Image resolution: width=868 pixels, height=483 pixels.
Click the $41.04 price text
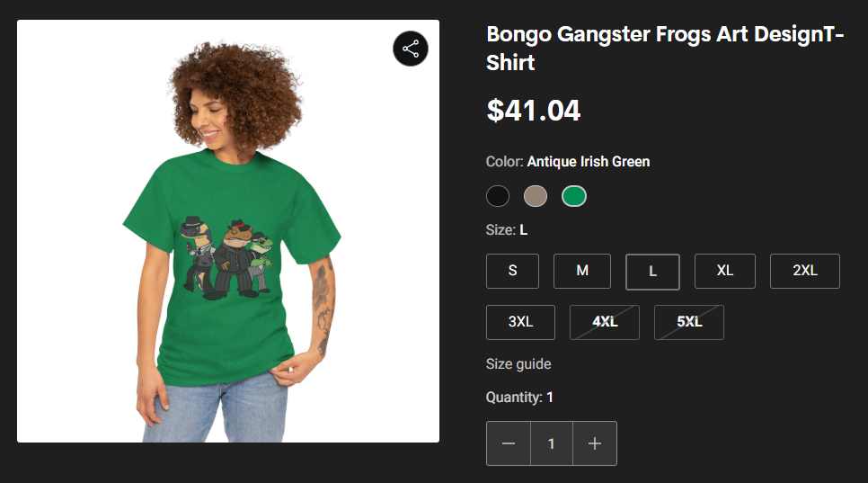[533, 111]
